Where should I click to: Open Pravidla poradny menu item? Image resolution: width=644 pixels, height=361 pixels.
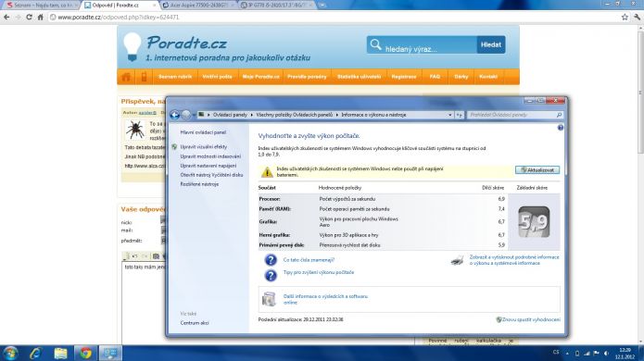click(307, 77)
